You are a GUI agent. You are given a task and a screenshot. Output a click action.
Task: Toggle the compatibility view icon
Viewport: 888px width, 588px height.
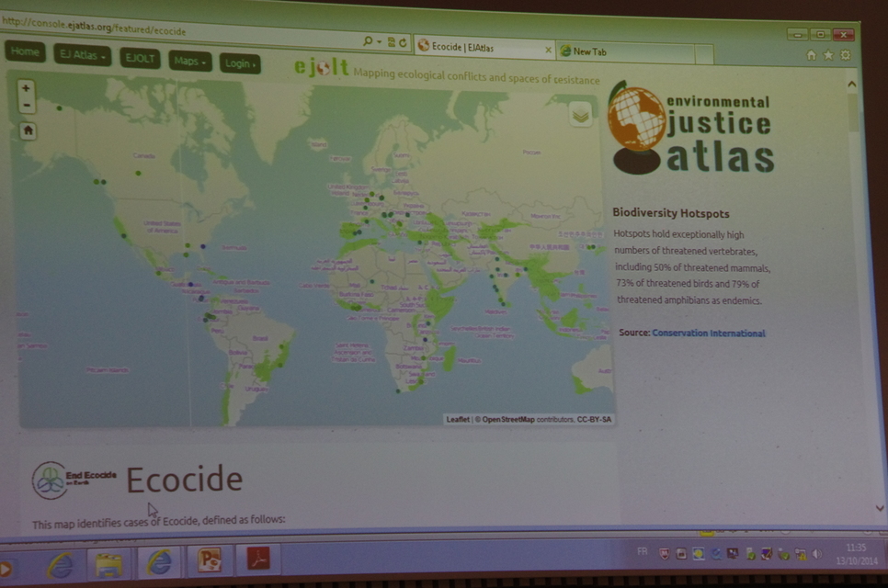392,42
